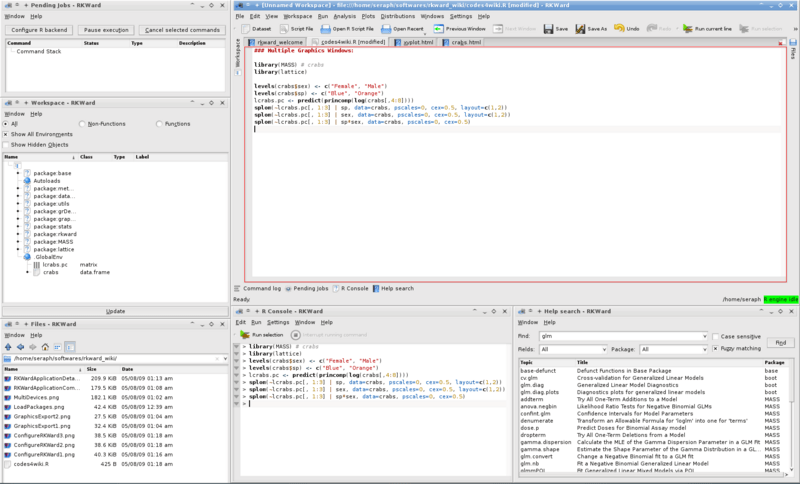Toggle Show All Environments checkbox
The height and width of the screenshot is (484, 800).
point(6,135)
